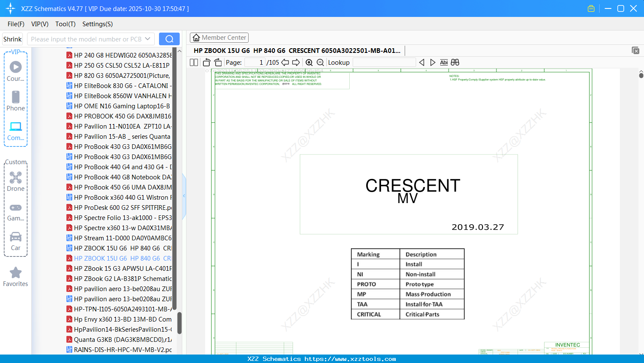The image size is (644, 363).
Task: Open HP Stream 11-D000 file
Action: [119, 238]
